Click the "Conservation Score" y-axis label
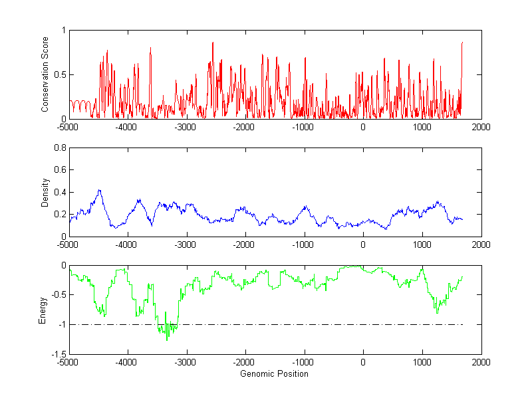532x398 pixels. pos(45,74)
